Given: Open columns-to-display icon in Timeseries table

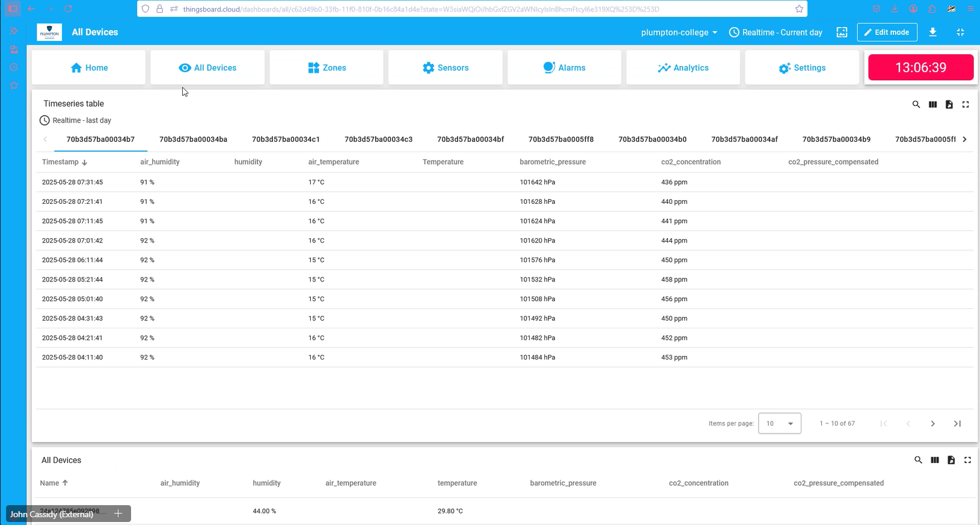Looking at the screenshot, I should [933, 104].
